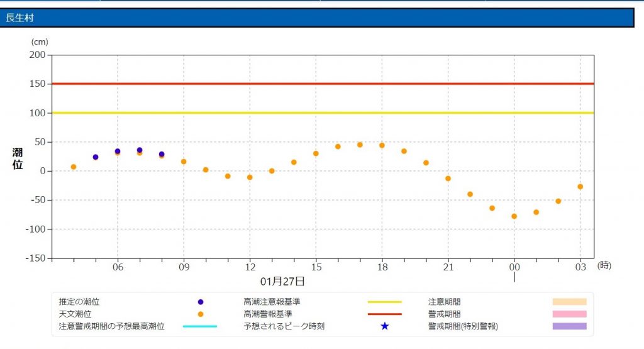Click the blue star icon for 予想されるピーク時刻

(384, 326)
